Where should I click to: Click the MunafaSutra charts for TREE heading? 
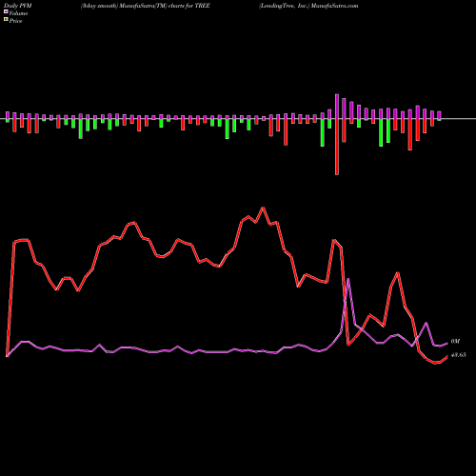146,6
